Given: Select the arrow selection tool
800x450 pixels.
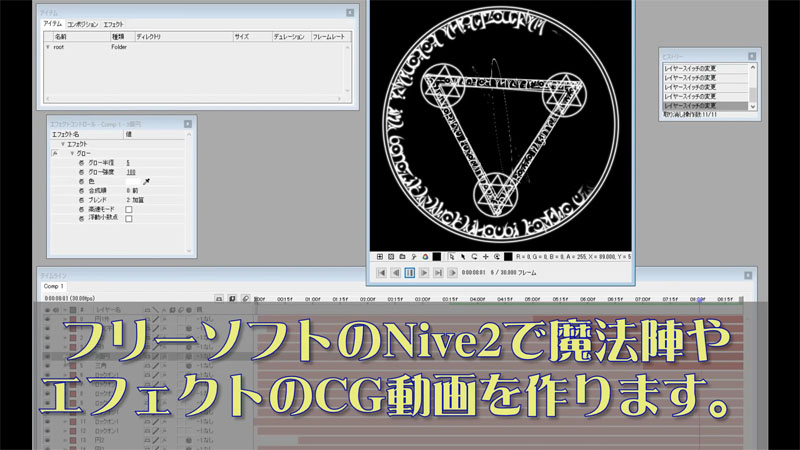Looking at the screenshot, I should tap(452, 257).
